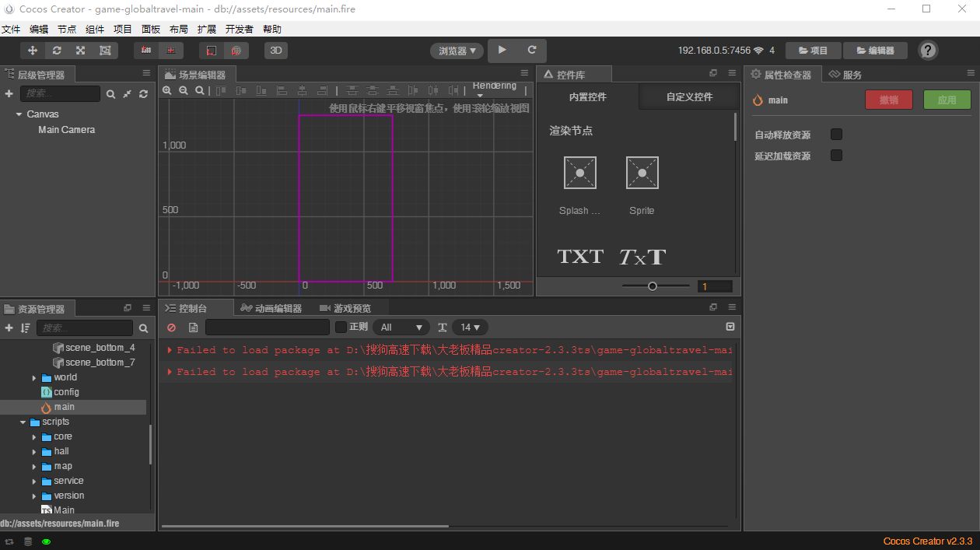The width and height of the screenshot is (980, 550).
Task: Collapse the Canvas node in hierarchy
Action: coord(19,114)
